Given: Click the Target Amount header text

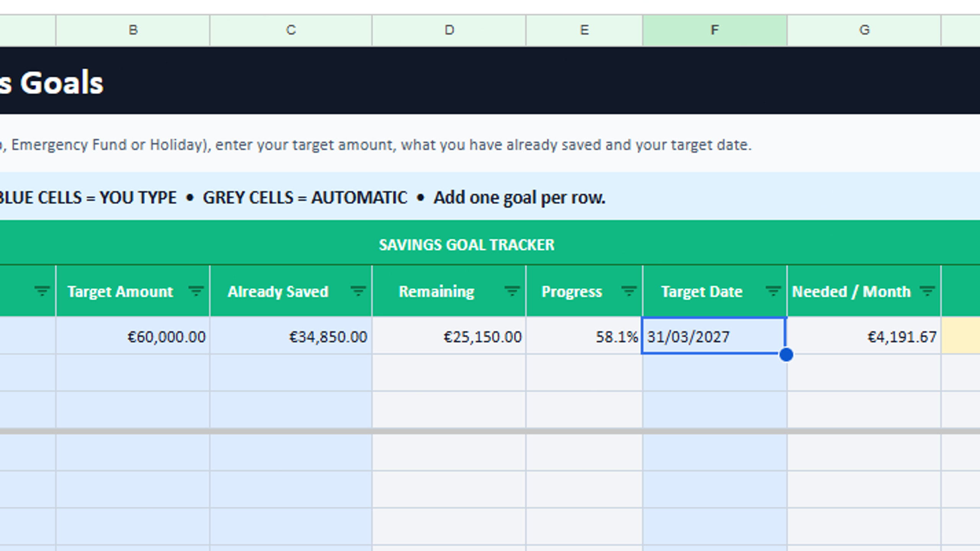Looking at the screenshot, I should 120,292.
